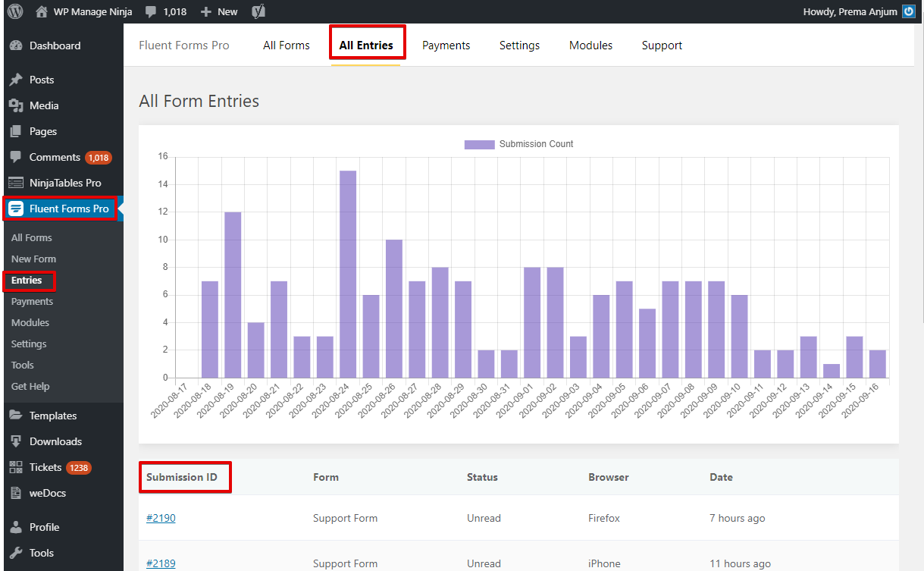Open Tickets in the sidebar
The height and width of the screenshot is (571, 924).
pos(45,467)
